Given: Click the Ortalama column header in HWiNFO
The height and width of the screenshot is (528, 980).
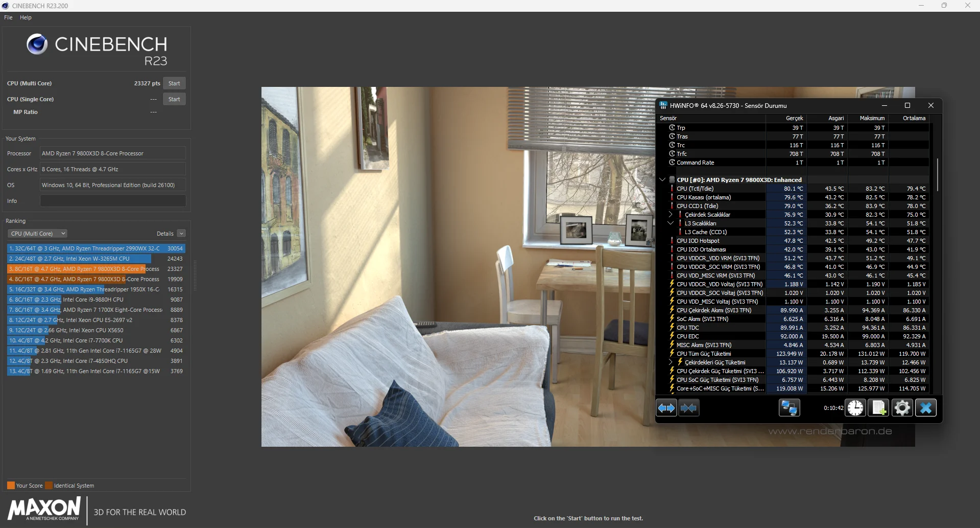Looking at the screenshot, I should click(909, 118).
